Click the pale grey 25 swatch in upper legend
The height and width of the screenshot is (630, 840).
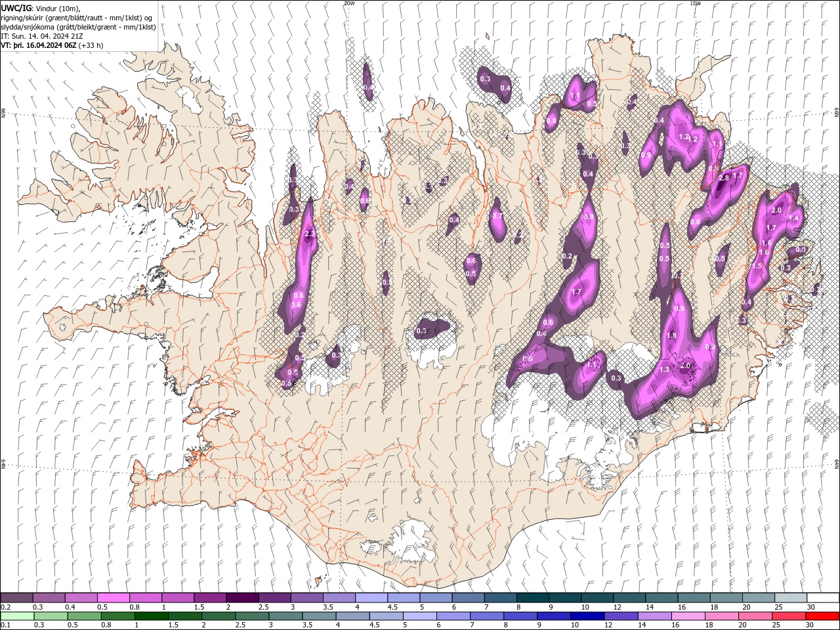coord(790,598)
